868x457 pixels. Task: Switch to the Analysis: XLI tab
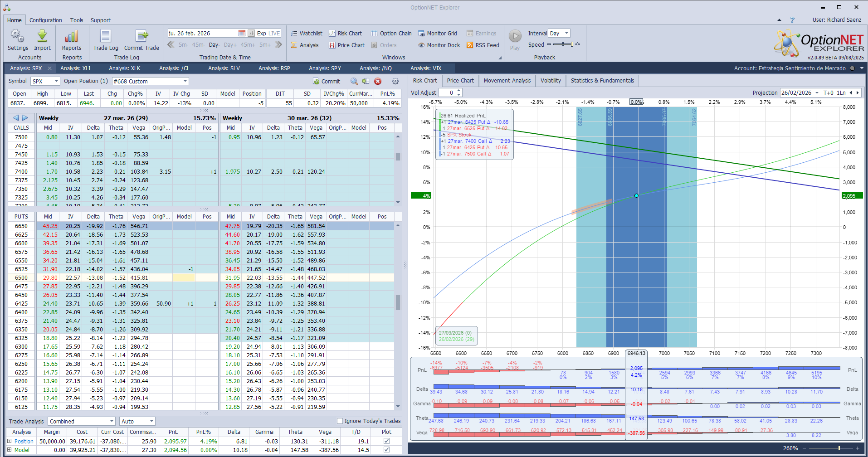click(75, 68)
